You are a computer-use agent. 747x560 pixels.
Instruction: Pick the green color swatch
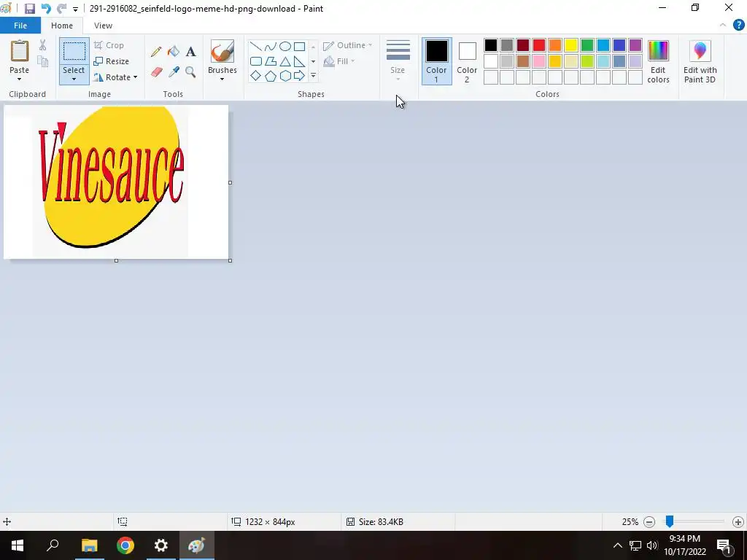[587, 45]
